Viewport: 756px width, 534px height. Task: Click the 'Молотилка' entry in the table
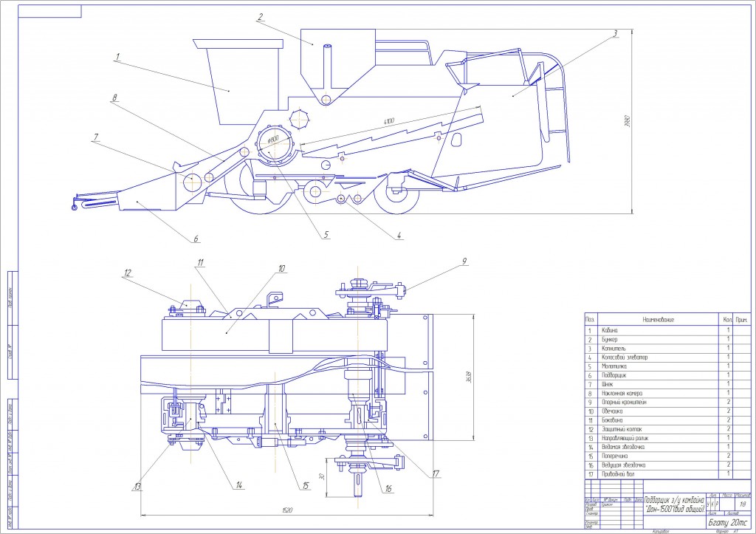point(614,366)
